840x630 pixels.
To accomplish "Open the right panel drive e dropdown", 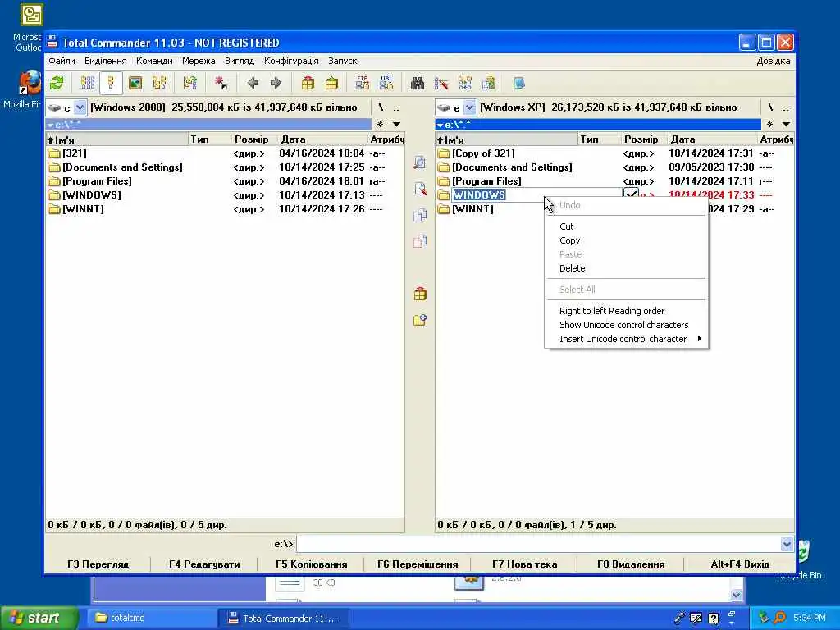I will click(469, 107).
